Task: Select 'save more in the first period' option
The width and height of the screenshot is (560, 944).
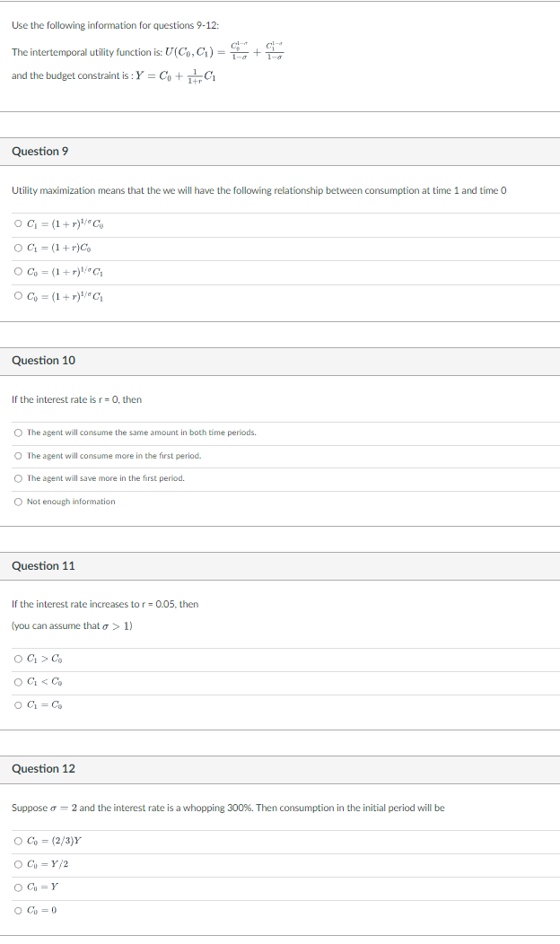Action: (17, 478)
